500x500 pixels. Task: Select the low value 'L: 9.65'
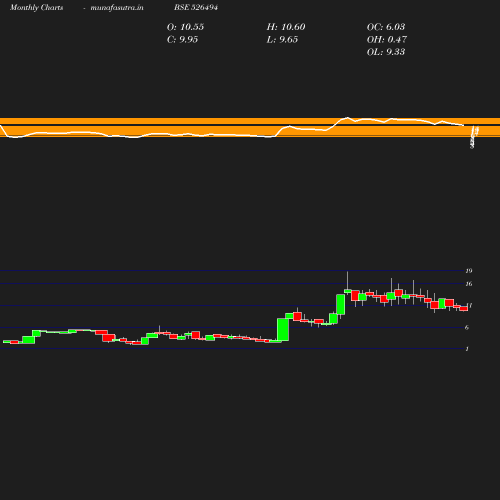coord(282,40)
